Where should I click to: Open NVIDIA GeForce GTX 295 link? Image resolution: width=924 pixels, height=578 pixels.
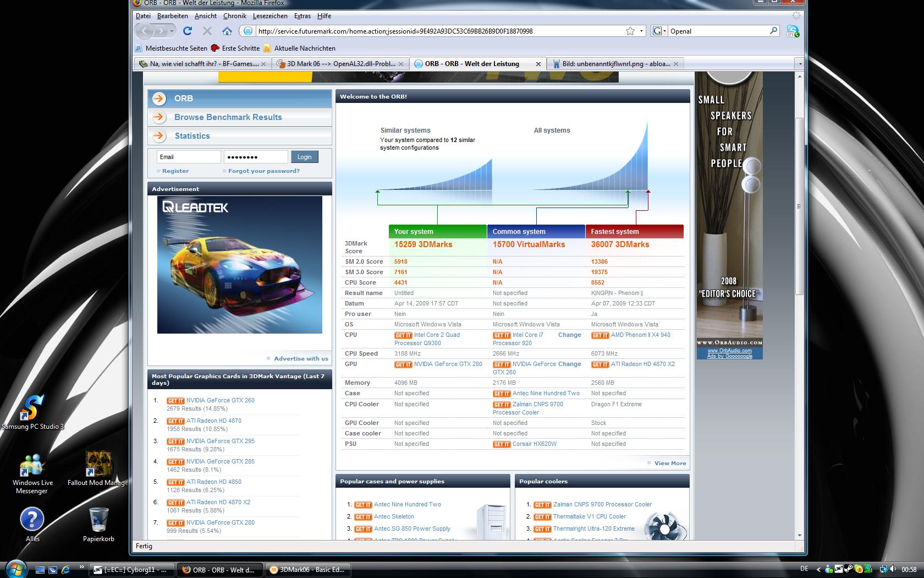[220, 441]
